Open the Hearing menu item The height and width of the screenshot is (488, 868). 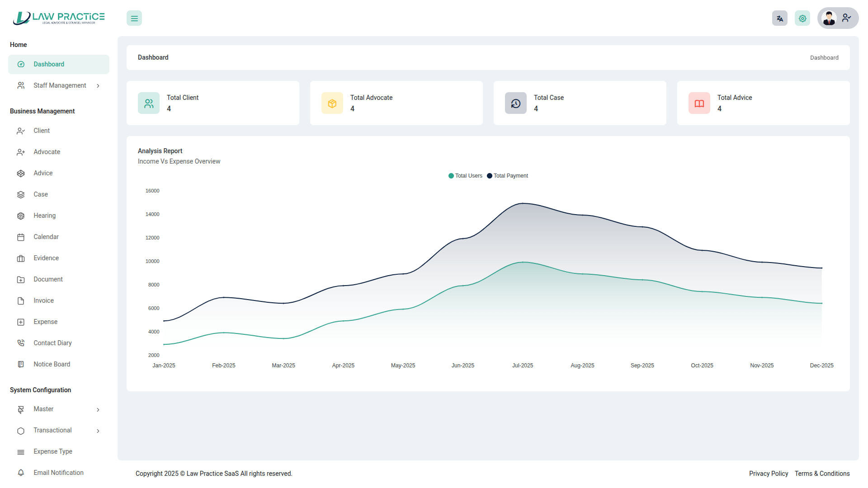[44, 216]
